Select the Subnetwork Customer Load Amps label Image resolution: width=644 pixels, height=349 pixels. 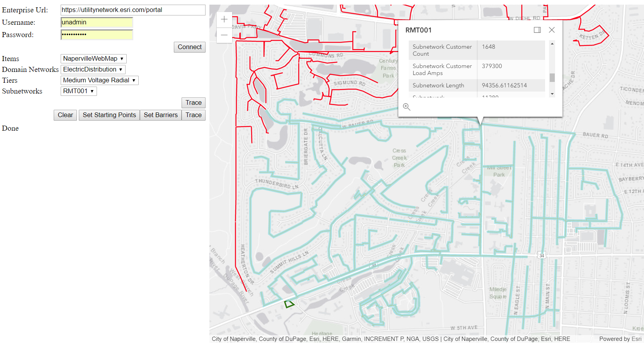(442, 70)
